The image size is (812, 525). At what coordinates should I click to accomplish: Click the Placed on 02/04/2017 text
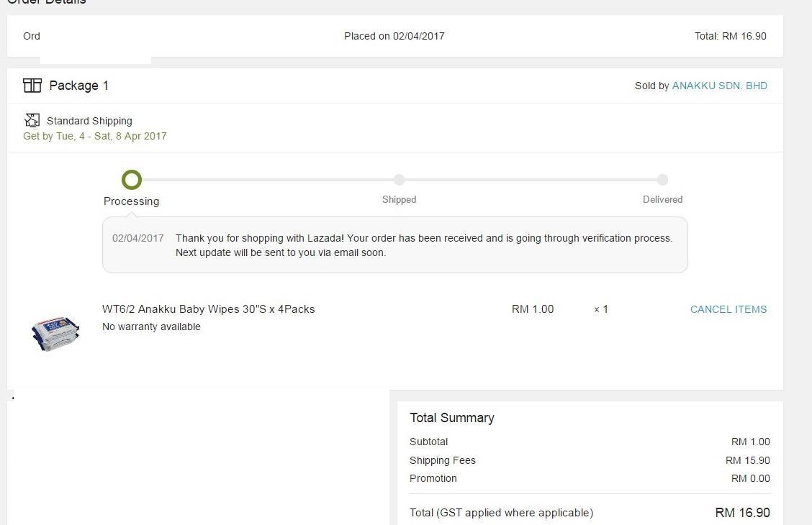[394, 36]
